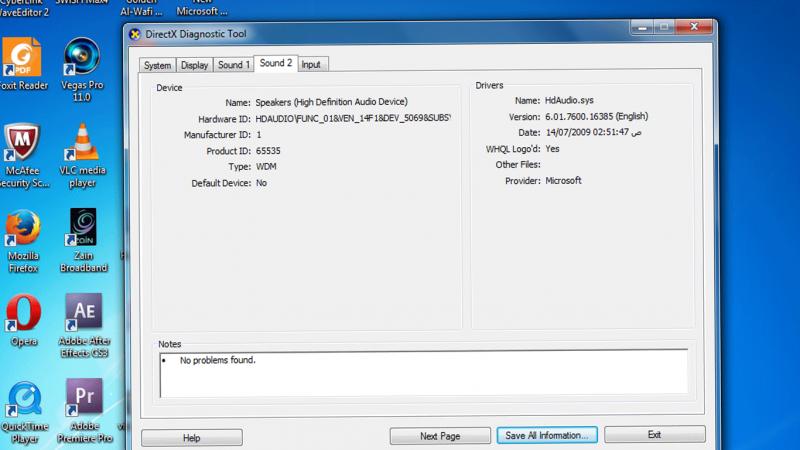Click the Type value WDM

pyautogui.click(x=266, y=167)
